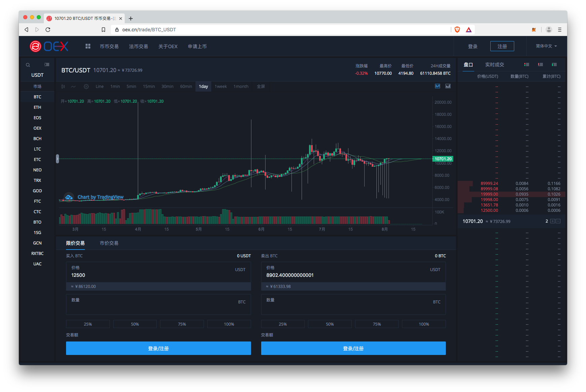This screenshot has width=586, height=392.
Task: Show only sell orders icon
Action: coord(541,64)
